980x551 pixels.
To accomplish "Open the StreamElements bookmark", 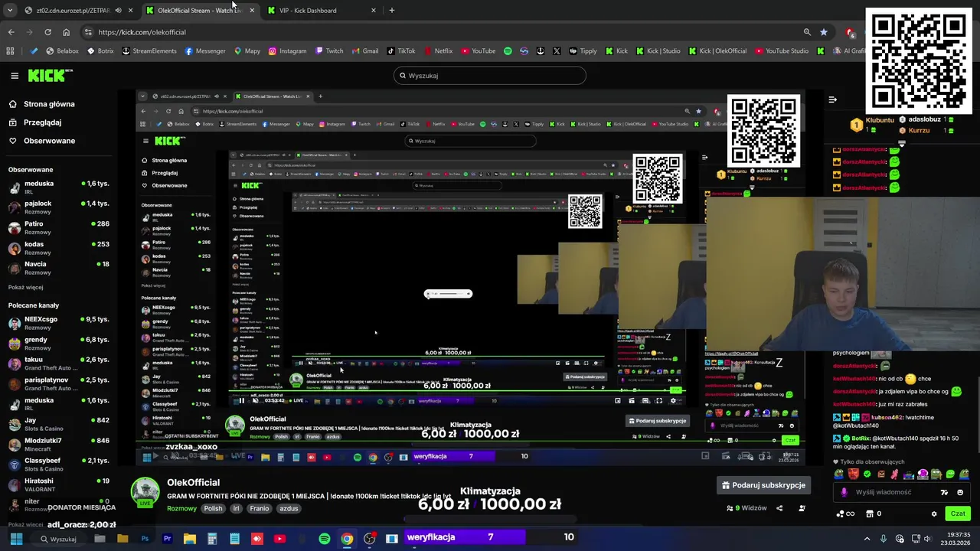I will click(149, 51).
